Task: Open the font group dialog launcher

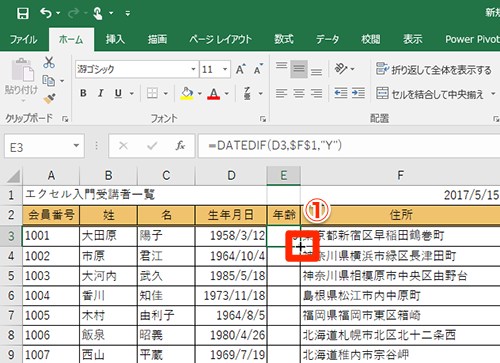Action: pyautogui.click(x=263, y=119)
